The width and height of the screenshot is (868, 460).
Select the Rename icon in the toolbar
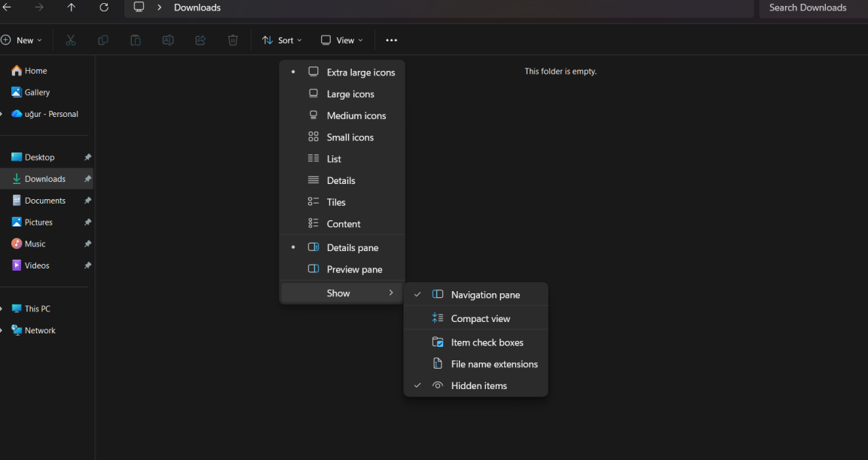167,40
